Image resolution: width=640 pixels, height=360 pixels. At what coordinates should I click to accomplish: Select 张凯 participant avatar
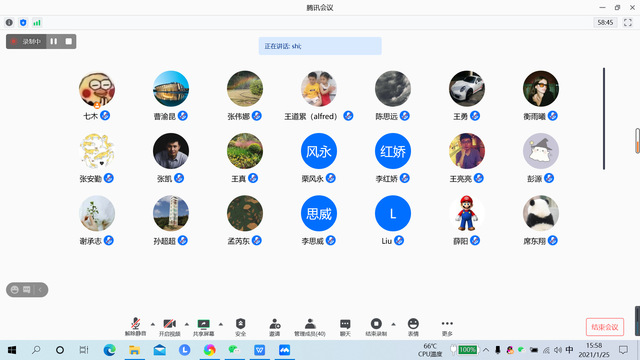pyautogui.click(x=171, y=151)
